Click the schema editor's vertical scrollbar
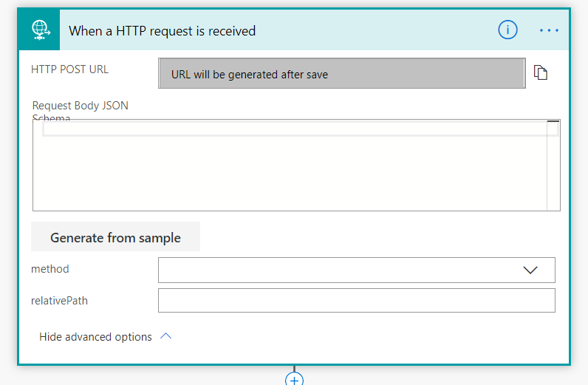The height and width of the screenshot is (385, 588). click(553, 166)
